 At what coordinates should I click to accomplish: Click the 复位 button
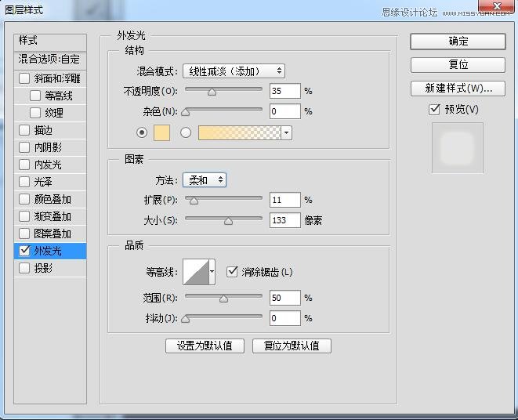(458, 65)
